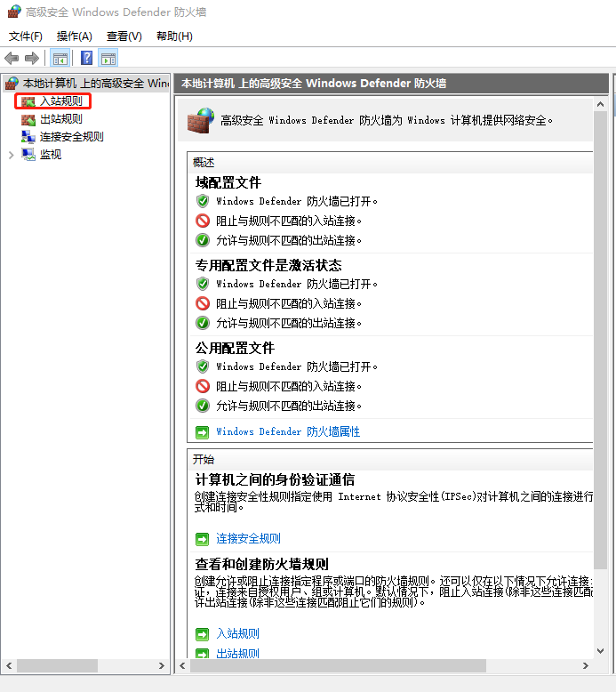Click the 查看和创建防火墙规则 heading
The width and height of the screenshot is (616, 692).
click(262, 564)
